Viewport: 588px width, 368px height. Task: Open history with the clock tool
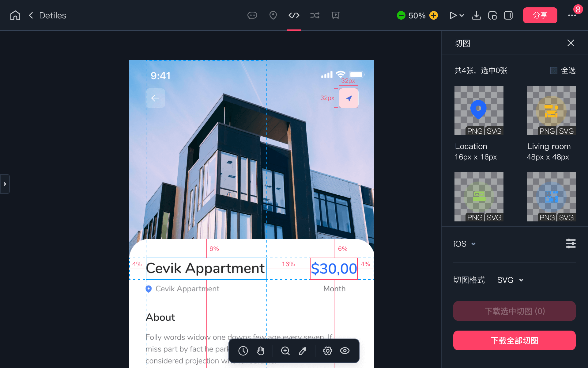(x=243, y=351)
